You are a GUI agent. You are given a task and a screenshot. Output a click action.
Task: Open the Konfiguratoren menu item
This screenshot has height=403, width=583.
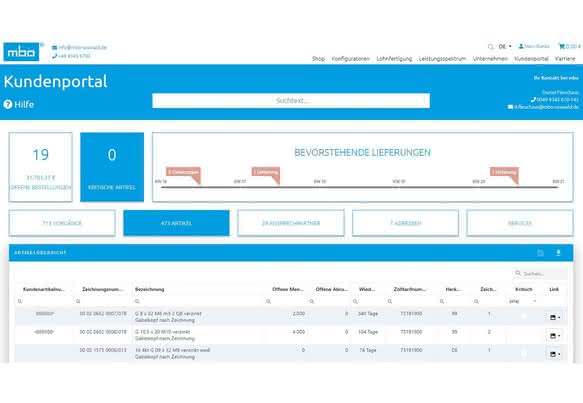pos(350,59)
